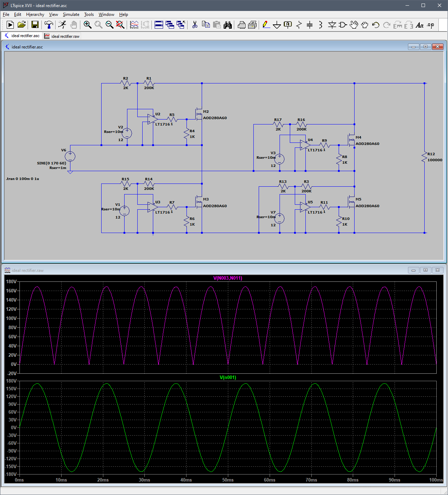Place a Ground symbol

tap(277, 25)
